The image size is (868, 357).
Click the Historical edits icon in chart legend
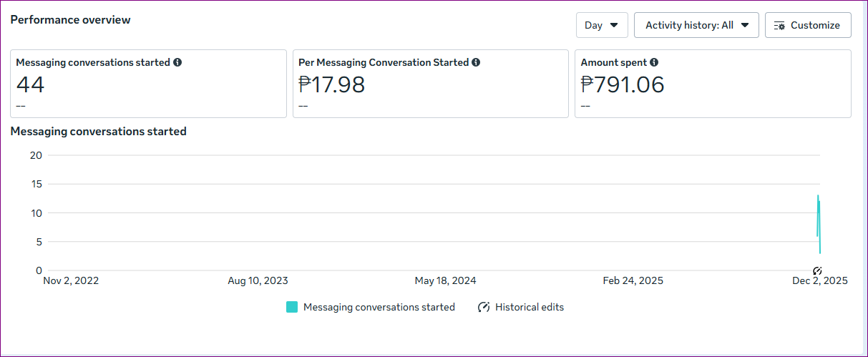click(484, 307)
